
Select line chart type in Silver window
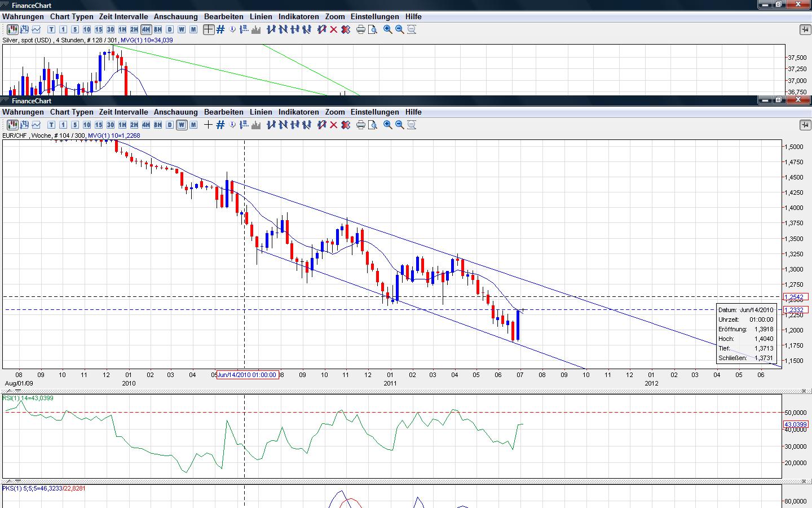click(x=36, y=29)
